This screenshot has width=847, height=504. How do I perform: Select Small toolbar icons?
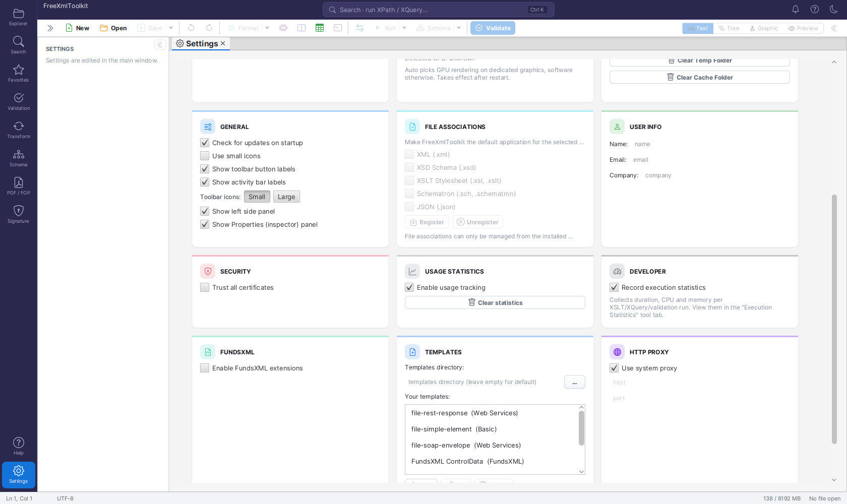pos(257,197)
